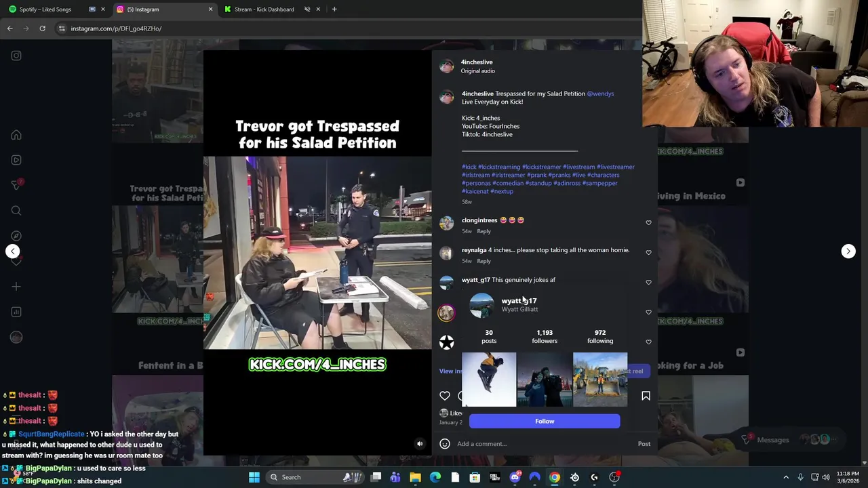Open couple photo thumbnail in hover card
Viewport: 868px width, 488px height.
pos(545,380)
